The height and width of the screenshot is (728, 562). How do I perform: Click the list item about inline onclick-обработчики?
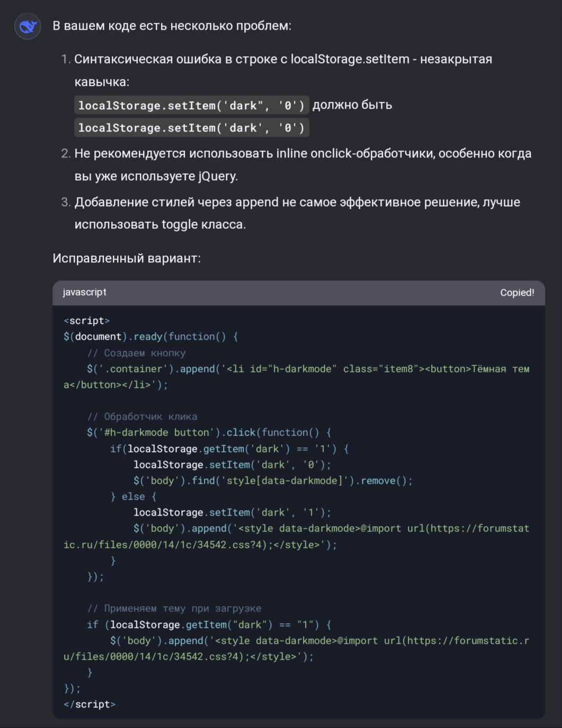(x=302, y=154)
